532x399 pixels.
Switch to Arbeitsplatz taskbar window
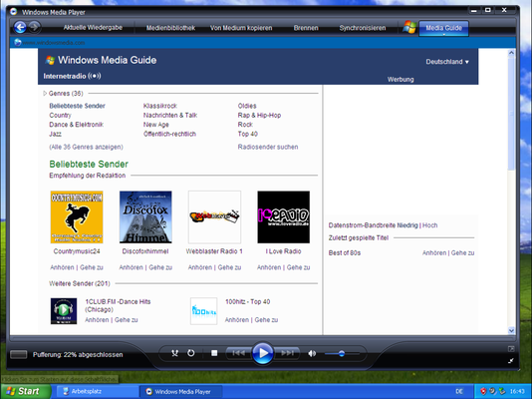coord(97,392)
